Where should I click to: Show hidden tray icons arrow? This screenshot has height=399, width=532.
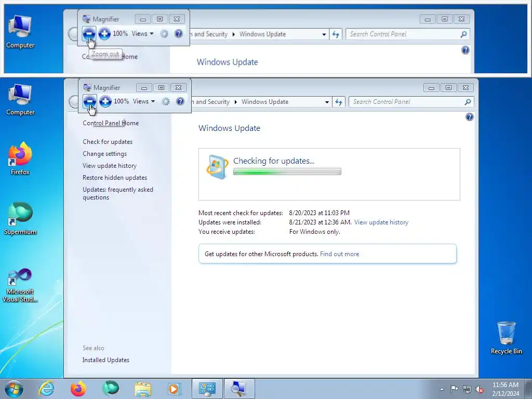(x=442, y=389)
